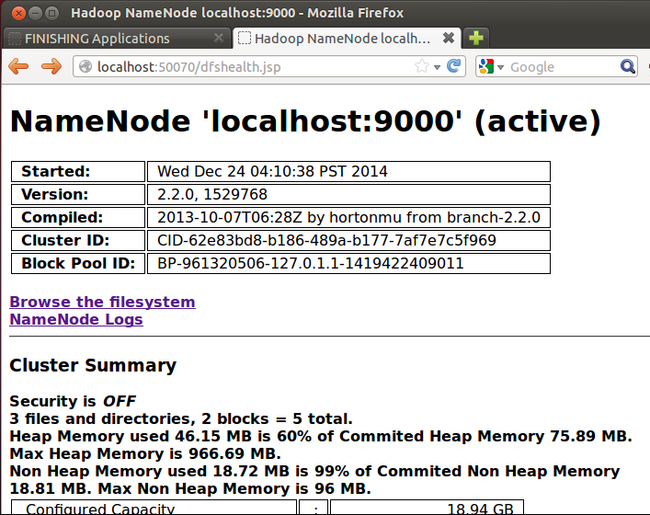Go forward with the browser forward arrow
Image resolution: width=650 pixels, height=515 pixels.
tap(51, 66)
